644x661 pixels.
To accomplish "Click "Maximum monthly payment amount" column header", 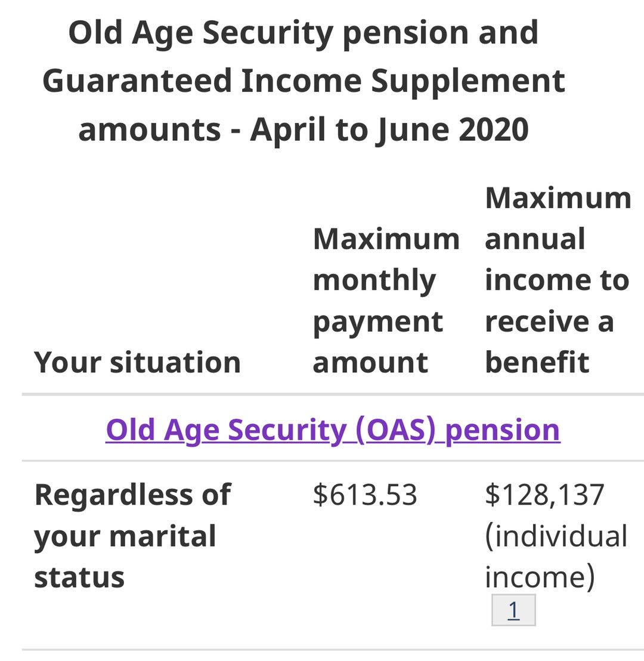I will coord(386,300).
